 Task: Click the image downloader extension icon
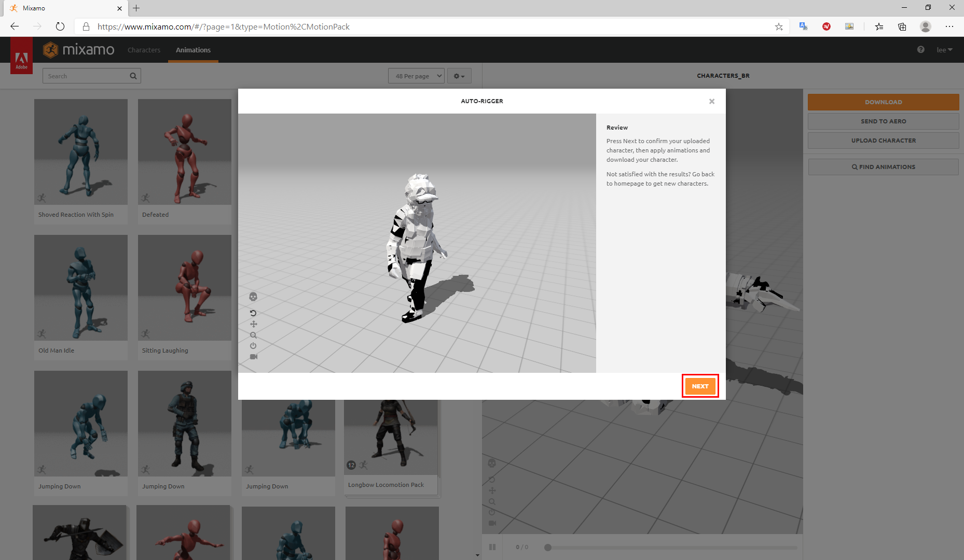click(849, 26)
